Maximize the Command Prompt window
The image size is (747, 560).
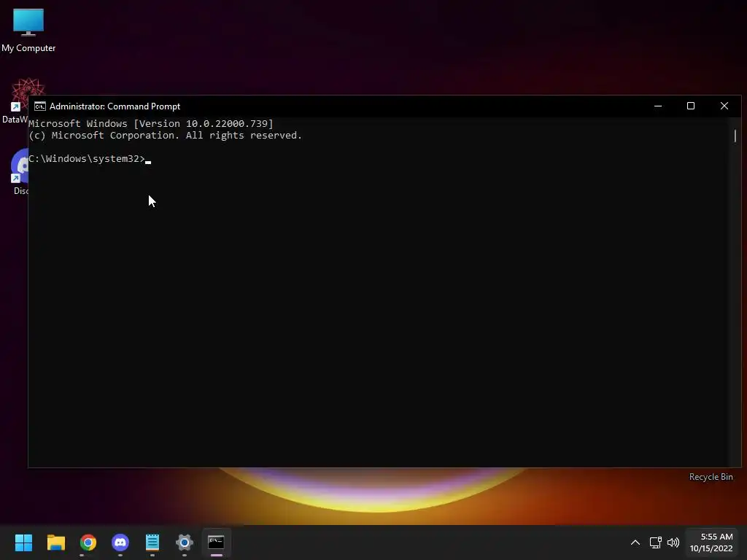pyautogui.click(x=691, y=106)
